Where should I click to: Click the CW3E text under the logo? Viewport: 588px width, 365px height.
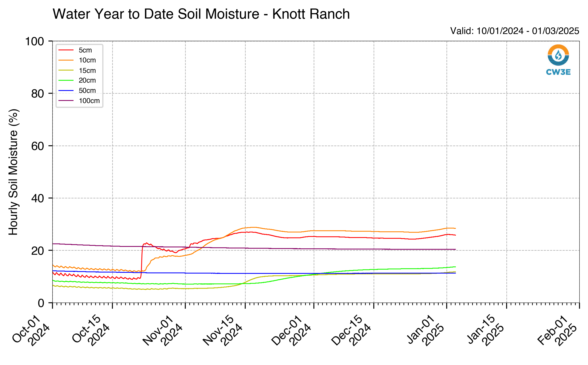[x=558, y=72]
